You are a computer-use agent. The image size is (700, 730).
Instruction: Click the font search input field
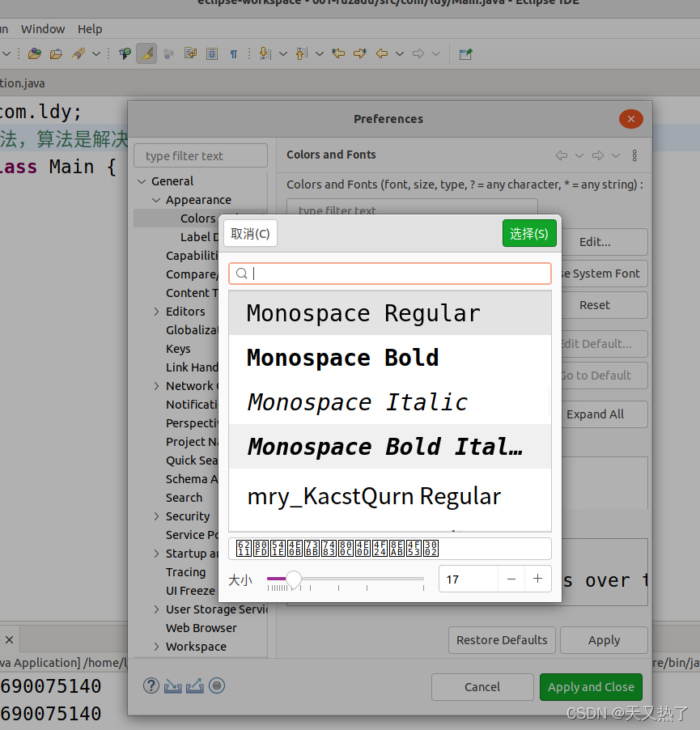(390, 274)
